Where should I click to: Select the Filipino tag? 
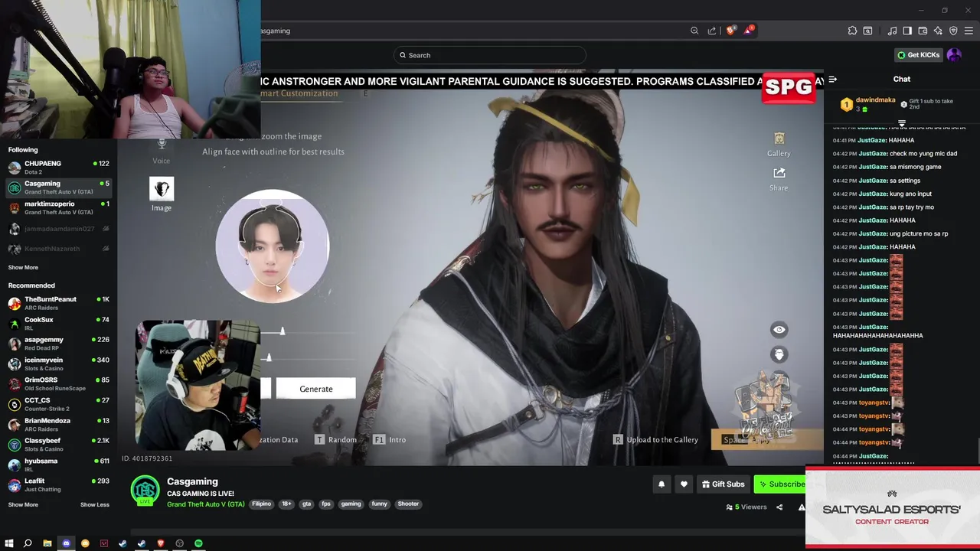pyautogui.click(x=262, y=504)
